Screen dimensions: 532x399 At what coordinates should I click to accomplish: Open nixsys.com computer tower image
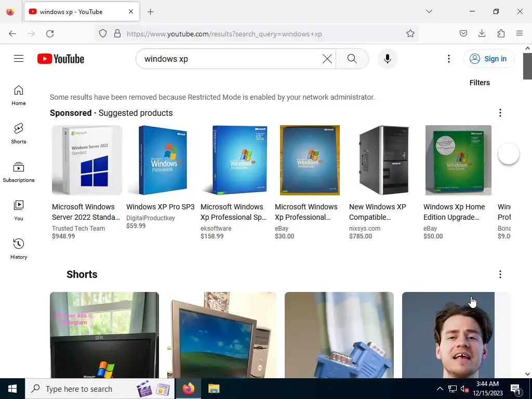[384, 160]
